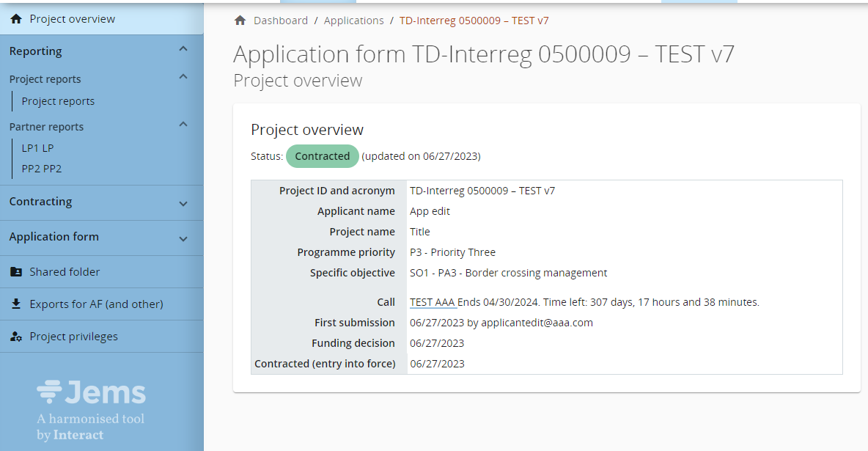Click the download icon for Exports

[16, 304]
